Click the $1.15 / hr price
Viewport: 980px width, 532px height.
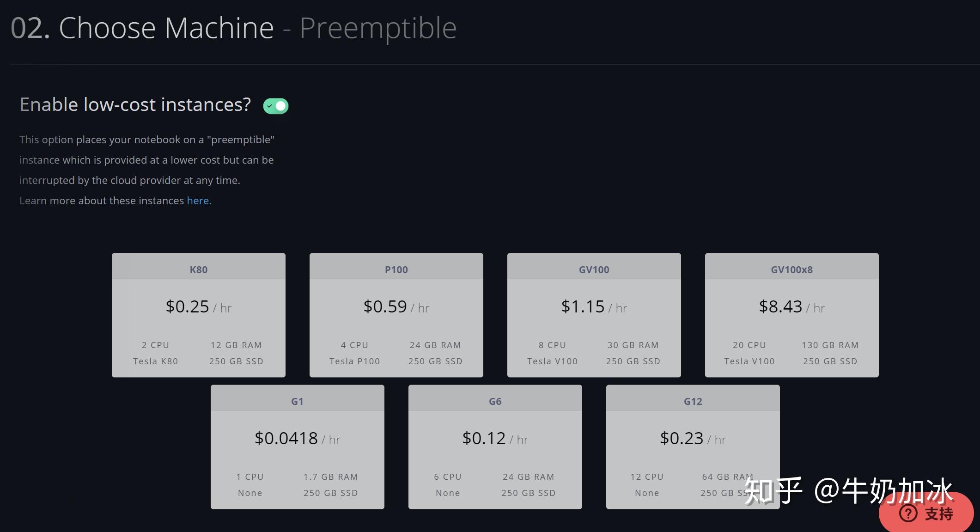point(594,307)
